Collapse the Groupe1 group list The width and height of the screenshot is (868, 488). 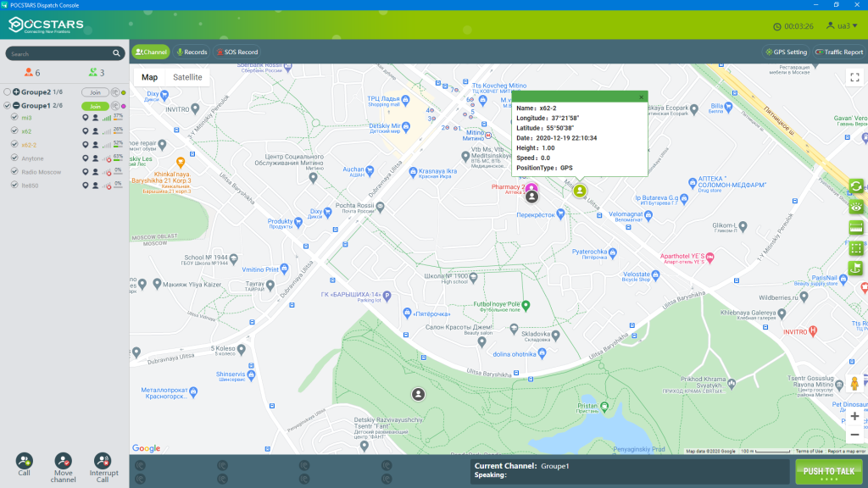pos(16,106)
